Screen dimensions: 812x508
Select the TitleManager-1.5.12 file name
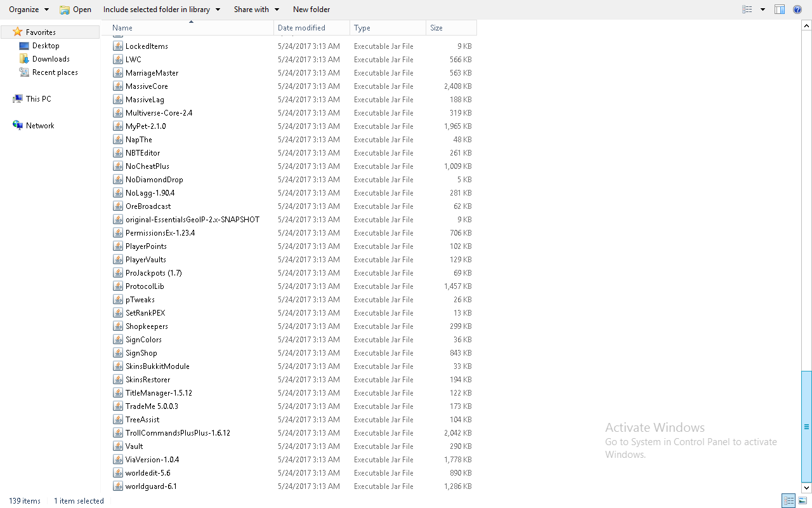(x=159, y=393)
